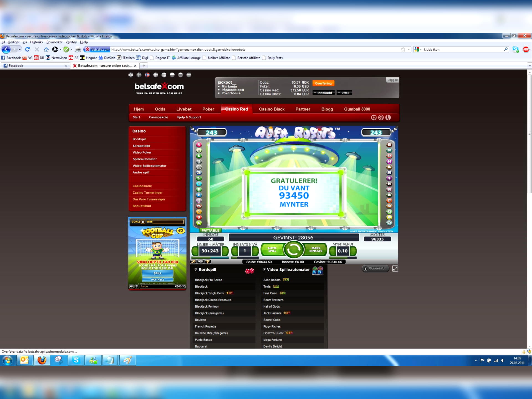532x399 pixels.
Task: Click the print icon in the toolbar
Action: click(x=78, y=50)
